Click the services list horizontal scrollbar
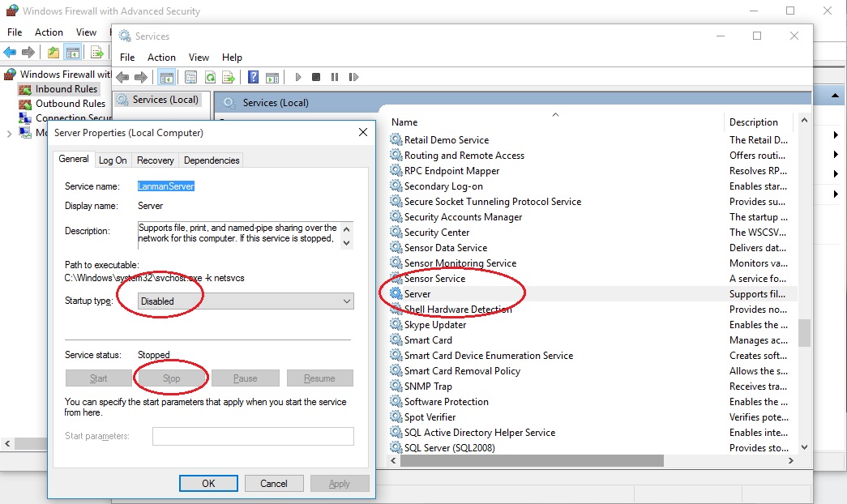Screen dimensions: 847x504 532,460
